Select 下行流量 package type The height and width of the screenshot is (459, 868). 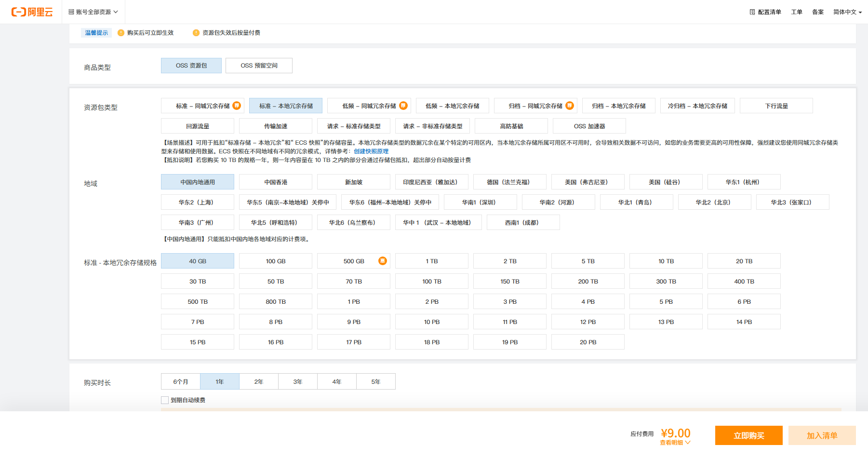[776, 106]
